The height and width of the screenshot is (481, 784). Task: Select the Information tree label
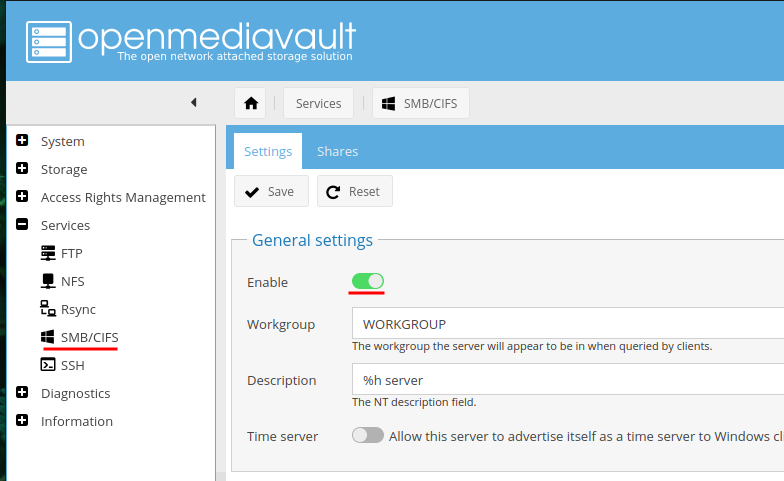[x=76, y=422]
